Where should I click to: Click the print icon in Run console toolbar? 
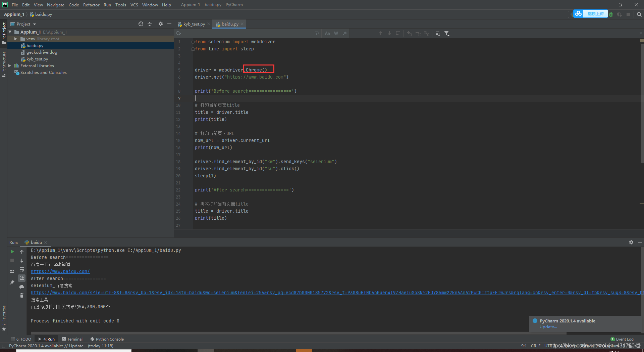click(22, 287)
